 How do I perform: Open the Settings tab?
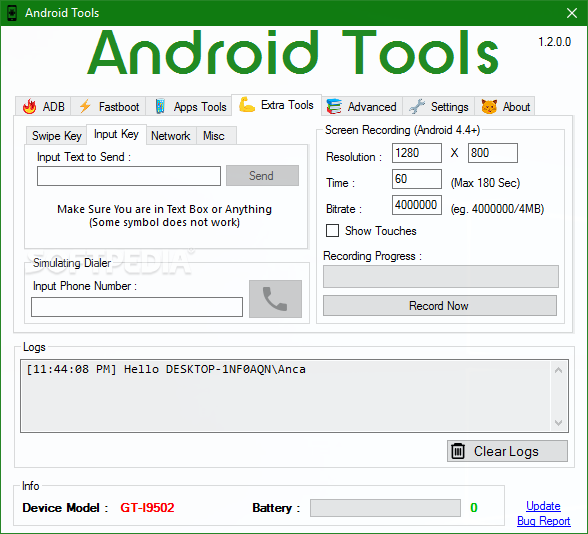tap(439, 106)
